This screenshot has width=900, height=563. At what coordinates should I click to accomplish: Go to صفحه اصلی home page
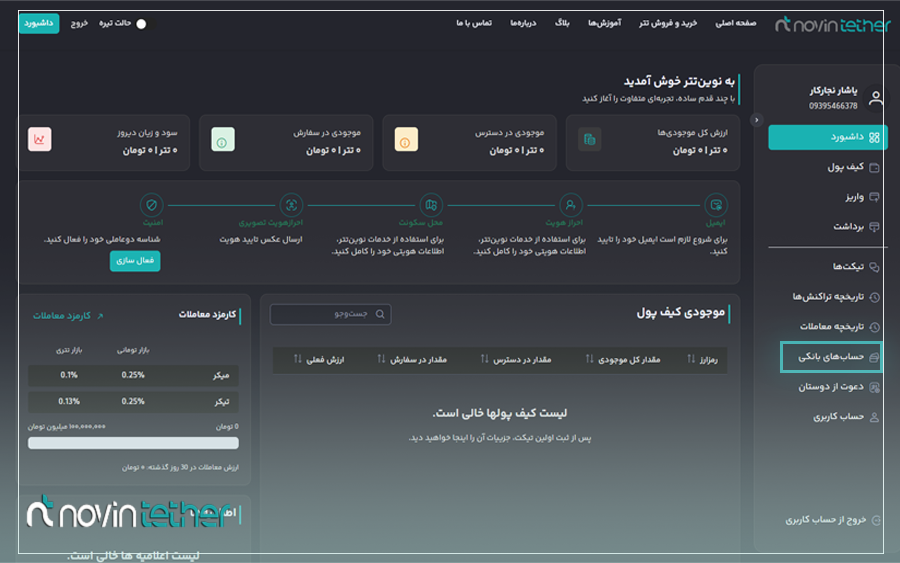click(x=736, y=23)
